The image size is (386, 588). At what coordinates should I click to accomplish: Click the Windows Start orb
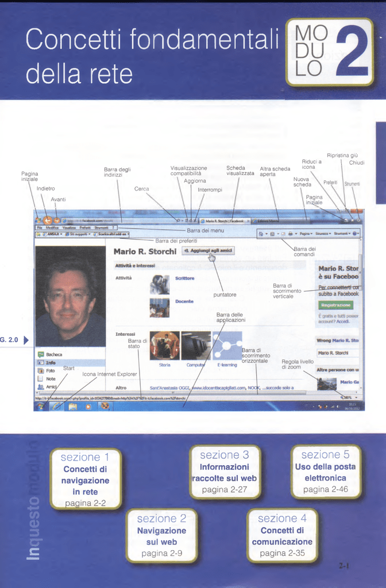coord(40,406)
